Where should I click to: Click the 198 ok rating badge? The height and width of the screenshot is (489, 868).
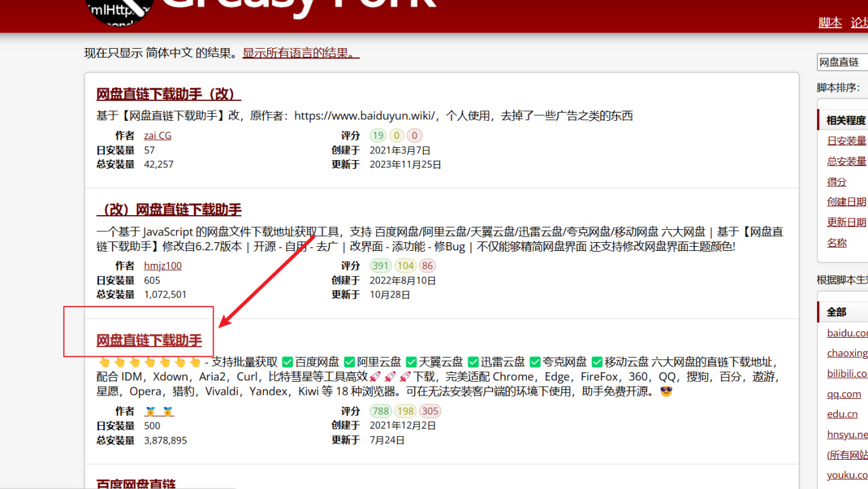click(x=406, y=411)
